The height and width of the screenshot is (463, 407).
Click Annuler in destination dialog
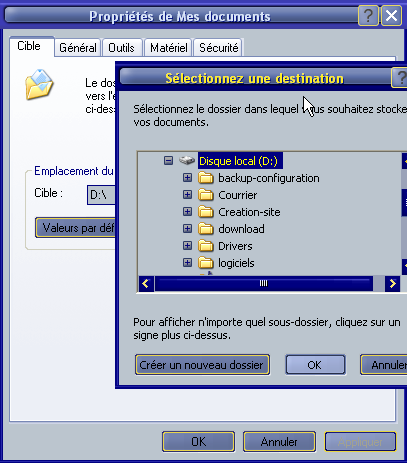tap(384, 365)
